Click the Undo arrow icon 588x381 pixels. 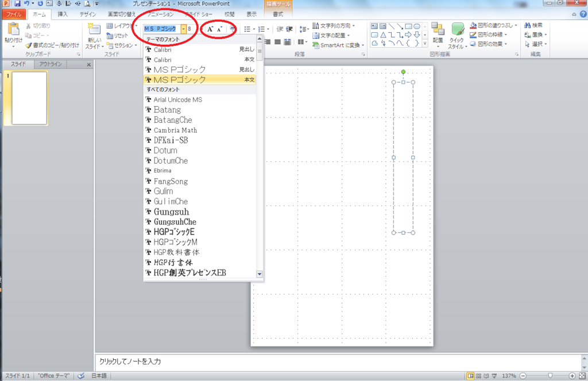(x=26, y=4)
